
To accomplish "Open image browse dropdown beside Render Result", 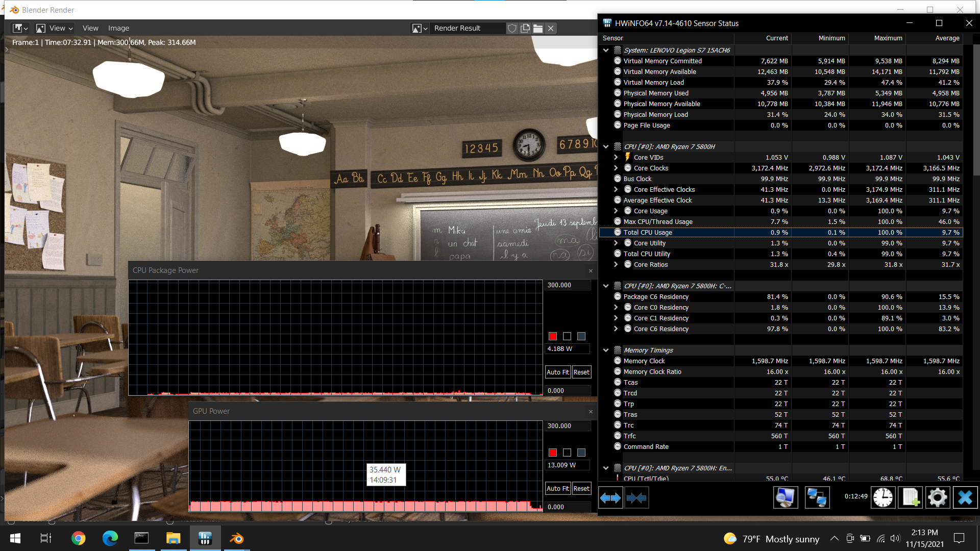I will (420, 28).
